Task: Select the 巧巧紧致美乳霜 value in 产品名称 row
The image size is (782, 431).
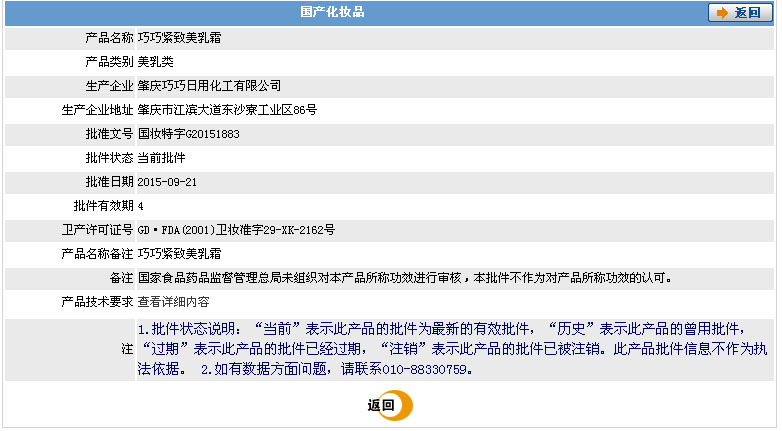Action: pyautogui.click(x=179, y=37)
